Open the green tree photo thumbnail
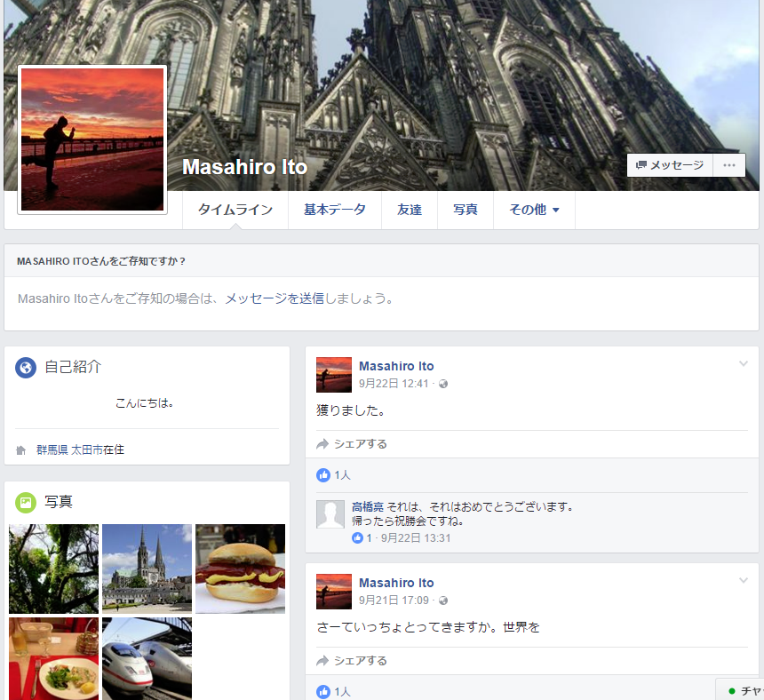764x700 pixels. tap(53, 569)
